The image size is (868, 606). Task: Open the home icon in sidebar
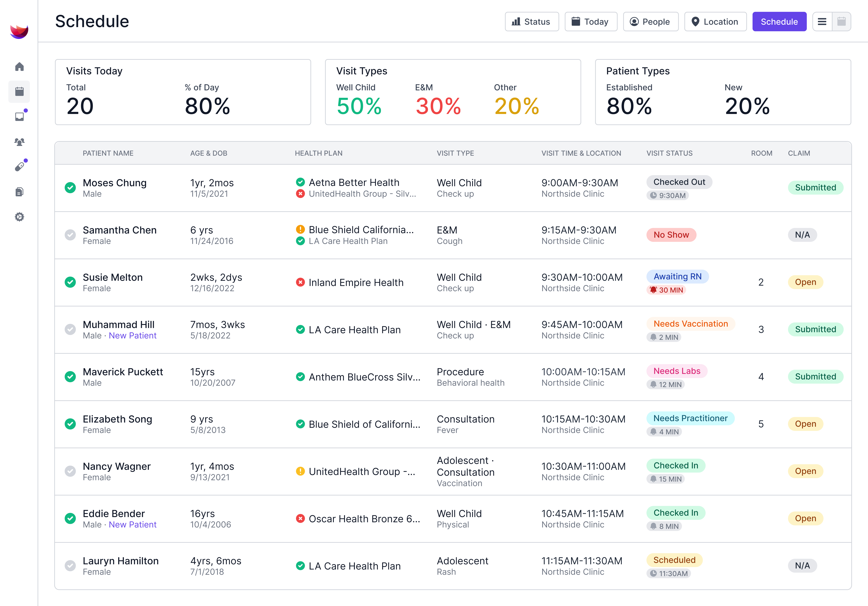coord(19,67)
